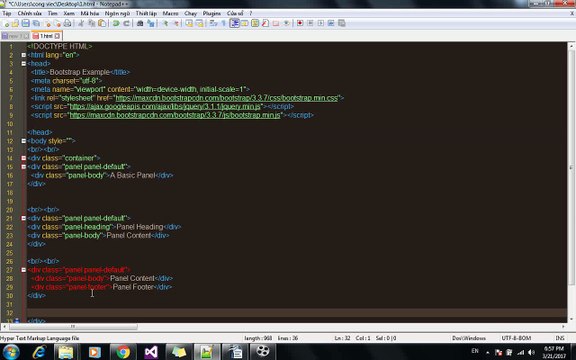Collapse the head fold on line 3
This screenshot has width=576, height=360.
(24, 64)
